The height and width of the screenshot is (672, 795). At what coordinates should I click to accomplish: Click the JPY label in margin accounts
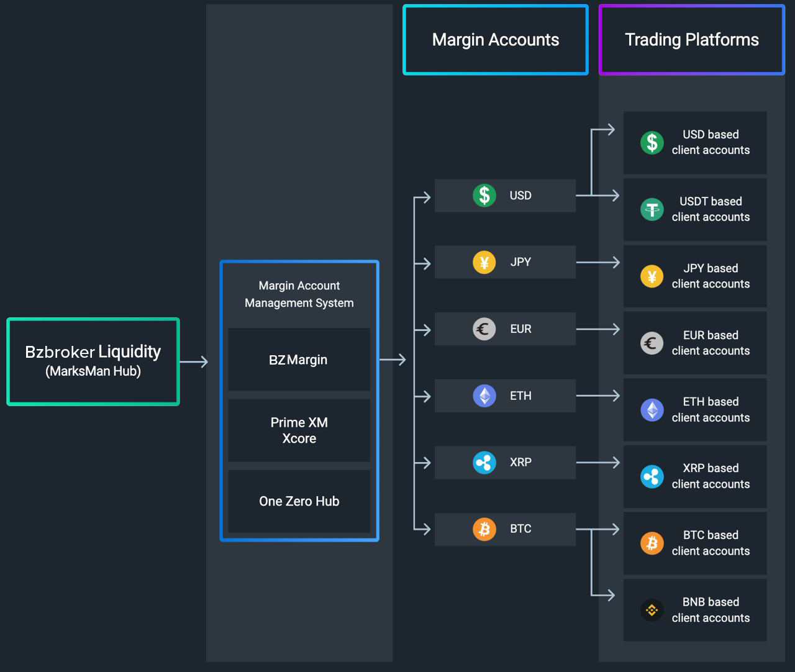(x=520, y=262)
